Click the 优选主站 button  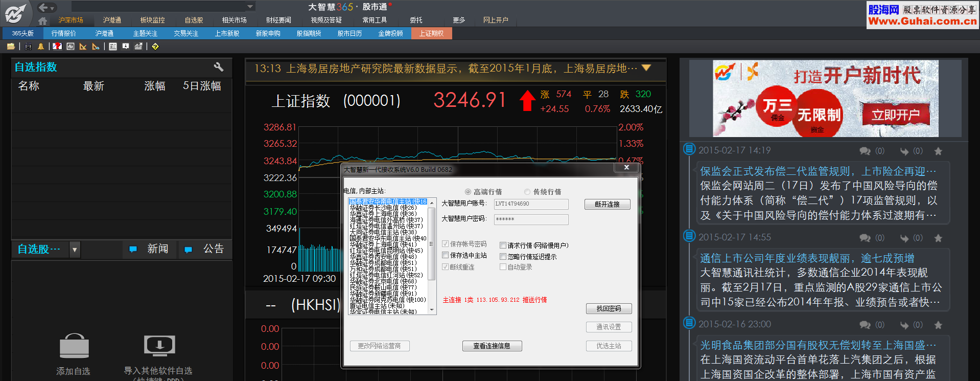[x=609, y=346]
